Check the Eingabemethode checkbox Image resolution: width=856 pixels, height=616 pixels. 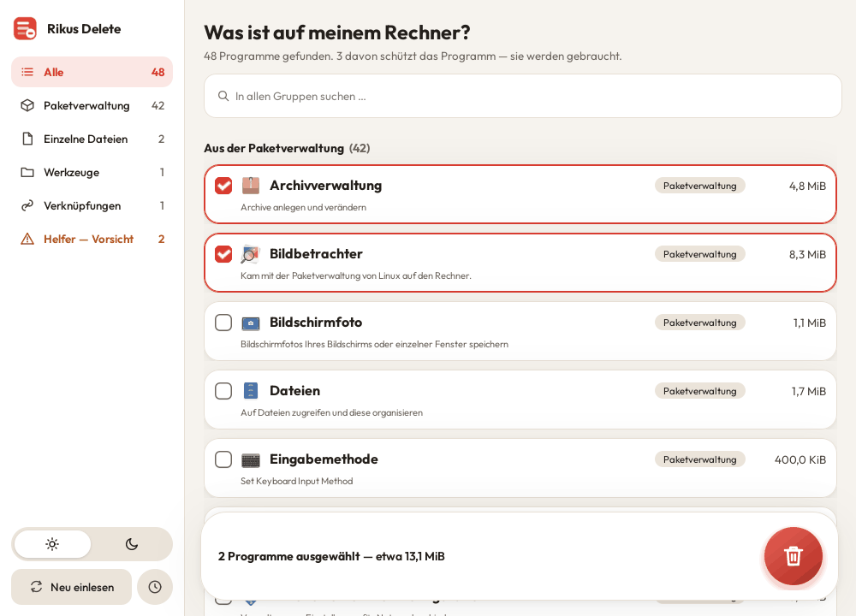[x=223, y=459]
